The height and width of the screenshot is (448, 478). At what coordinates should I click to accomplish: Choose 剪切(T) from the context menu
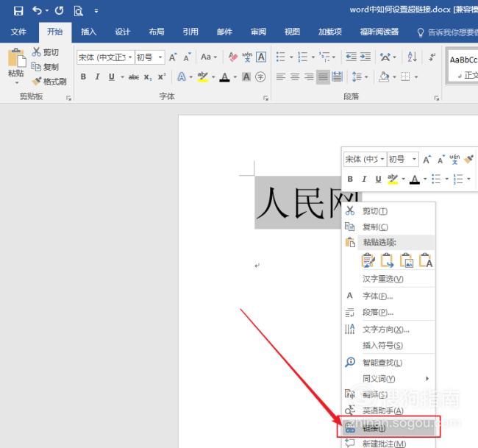[388, 211]
